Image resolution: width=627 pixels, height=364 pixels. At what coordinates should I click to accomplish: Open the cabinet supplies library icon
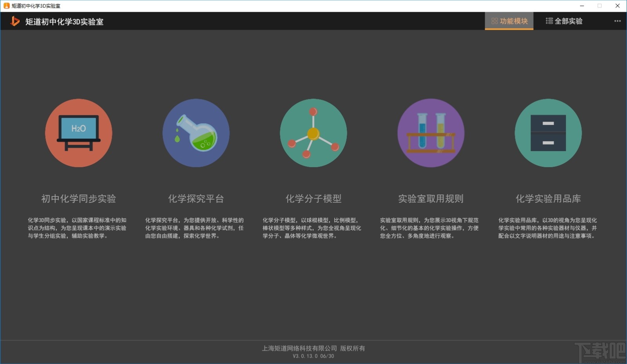548,133
